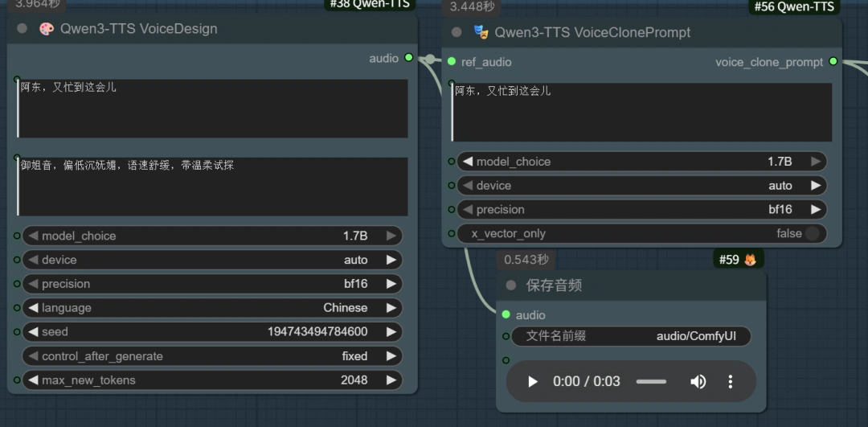The width and height of the screenshot is (868, 427).
Task: Previous value arrow for VoiceClonePrompt model_choice
Action: [468, 162]
